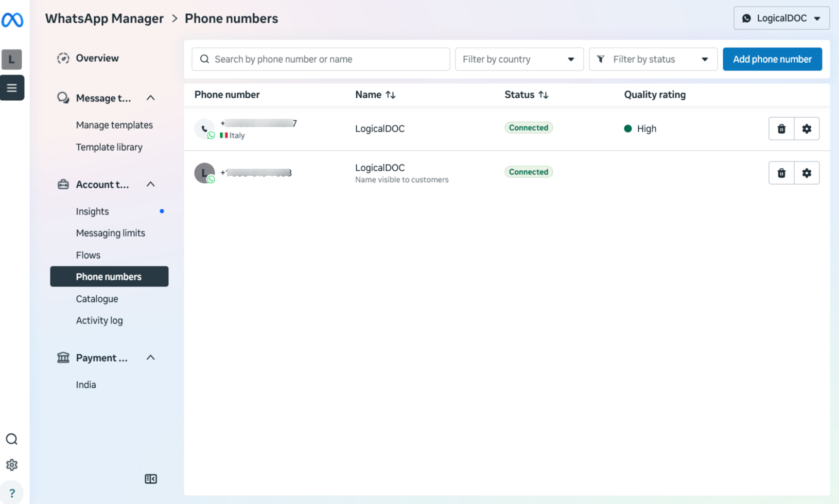Click the Italy country label
Image resolution: width=839 pixels, height=504 pixels.
(237, 135)
